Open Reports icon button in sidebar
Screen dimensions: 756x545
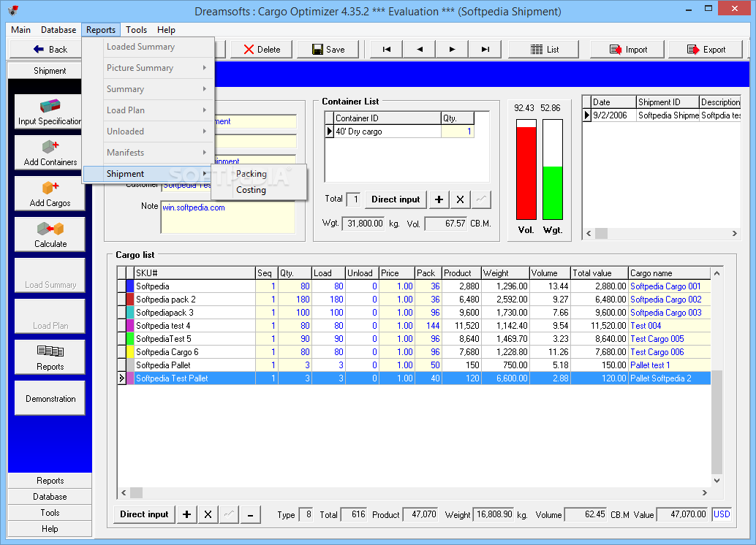50,357
